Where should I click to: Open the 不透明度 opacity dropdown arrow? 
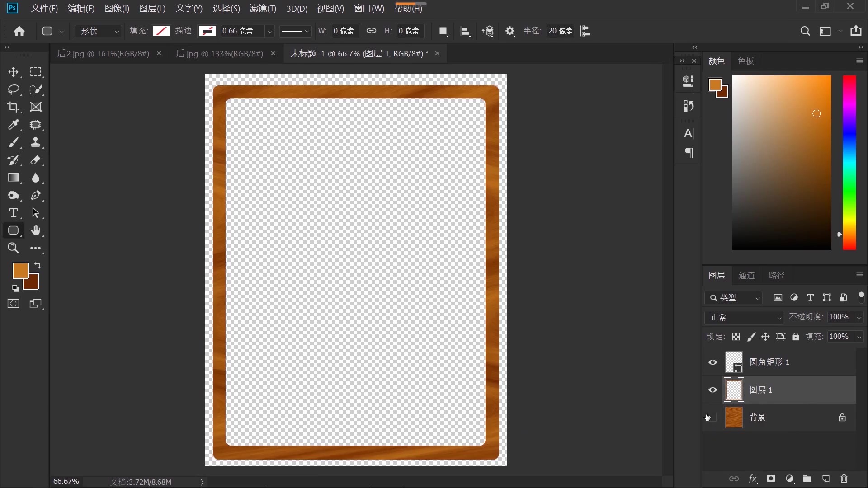pos(859,317)
